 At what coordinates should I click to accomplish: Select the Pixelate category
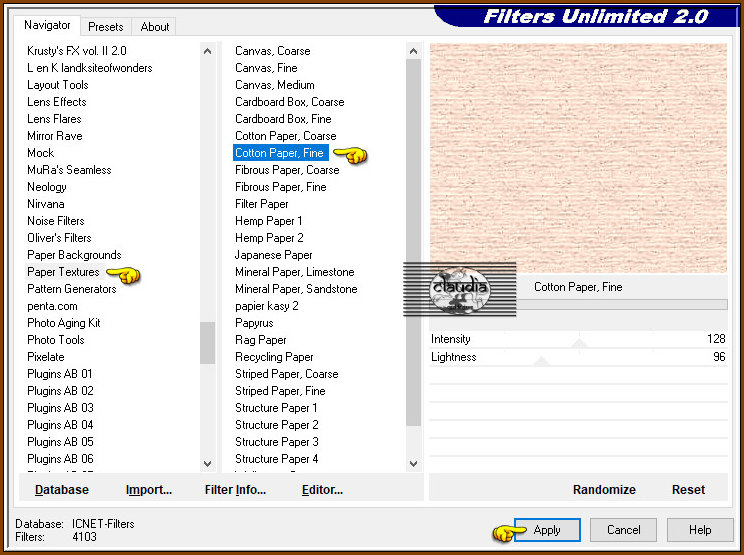tap(46, 357)
